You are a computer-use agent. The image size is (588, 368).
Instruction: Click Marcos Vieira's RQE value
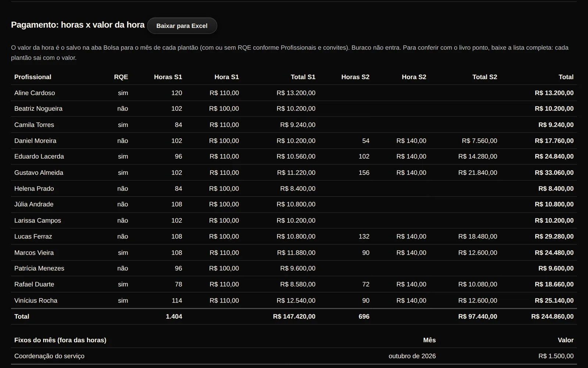pyautogui.click(x=123, y=252)
